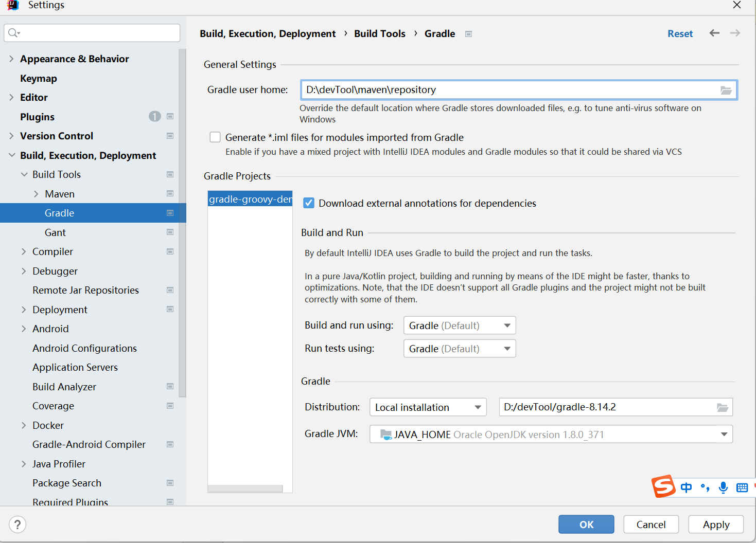The height and width of the screenshot is (543, 756).
Task: Expand the Version Control section
Action: [11, 136]
